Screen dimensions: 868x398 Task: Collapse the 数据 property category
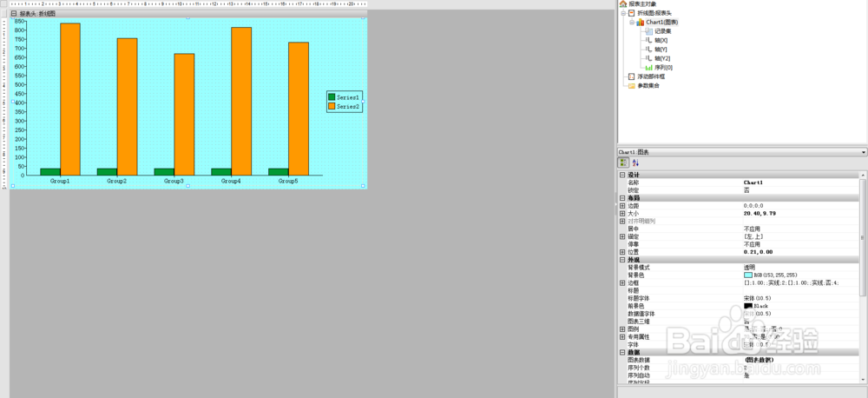[x=622, y=352]
